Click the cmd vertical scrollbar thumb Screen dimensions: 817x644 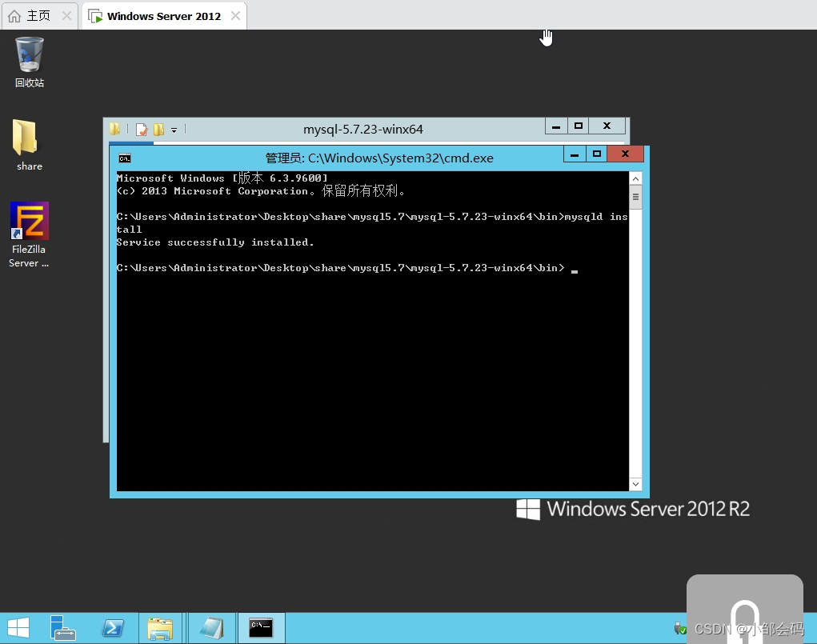click(635, 197)
